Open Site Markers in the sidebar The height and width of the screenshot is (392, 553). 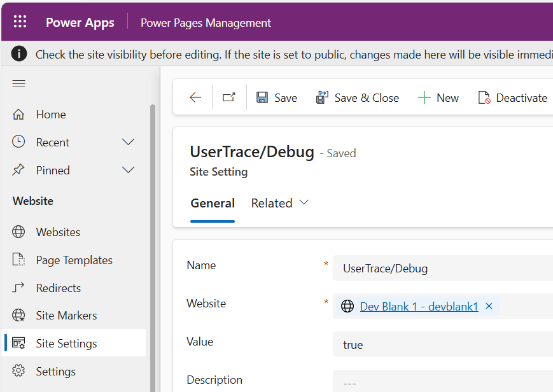click(x=66, y=316)
